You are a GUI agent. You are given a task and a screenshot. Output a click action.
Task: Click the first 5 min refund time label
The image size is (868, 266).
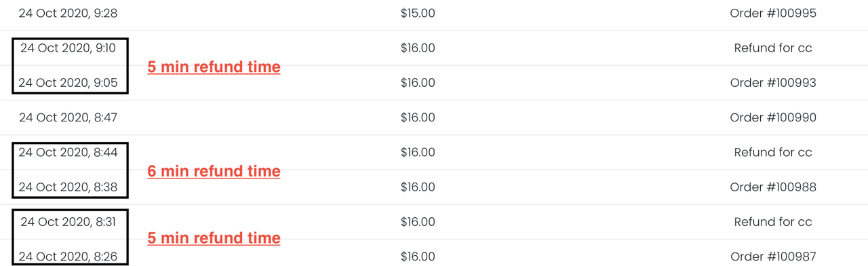(x=214, y=66)
